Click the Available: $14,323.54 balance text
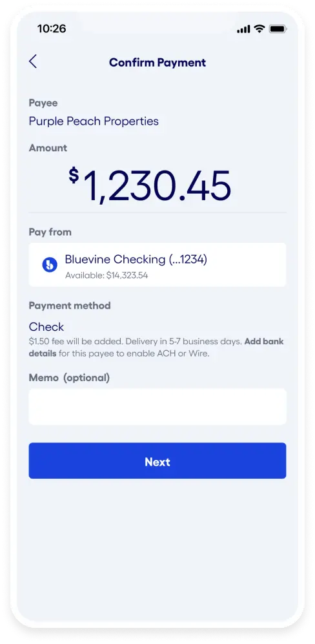 [107, 276]
